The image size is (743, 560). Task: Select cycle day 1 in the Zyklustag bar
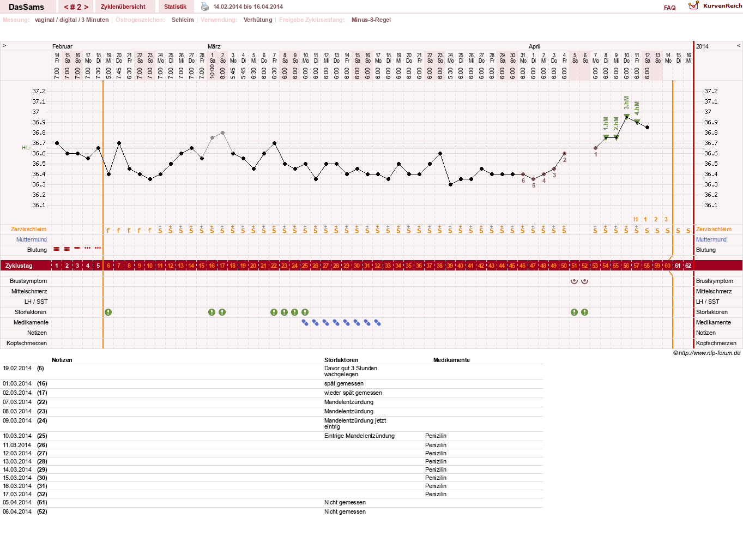pos(57,266)
